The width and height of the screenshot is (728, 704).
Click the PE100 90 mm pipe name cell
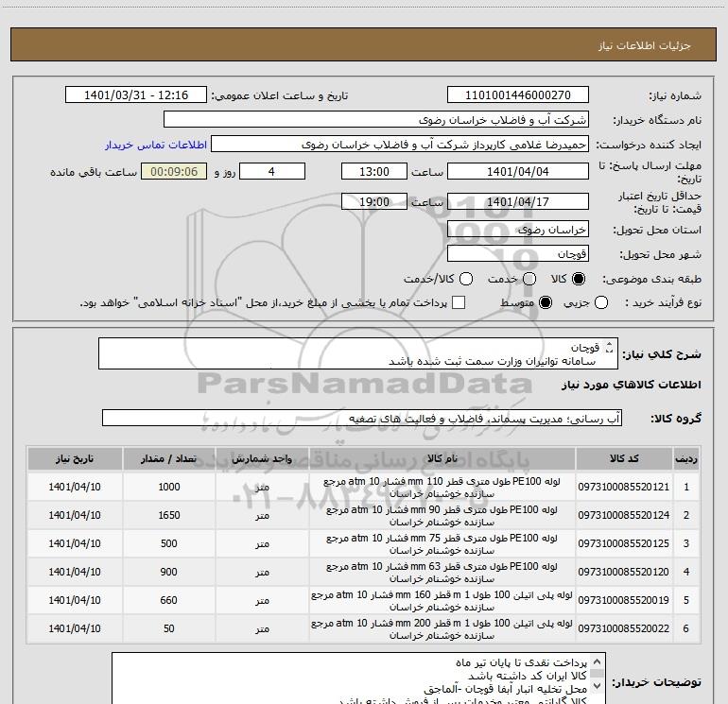tap(442, 516)
